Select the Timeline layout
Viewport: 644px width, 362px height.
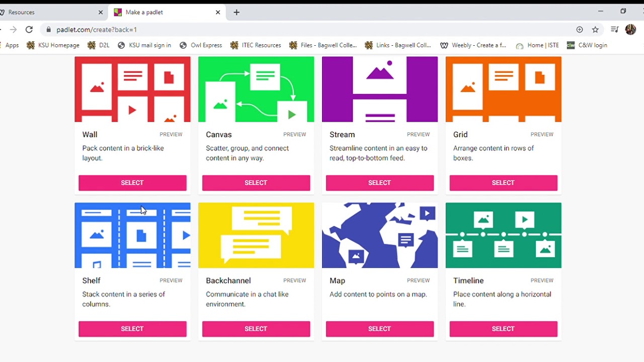[x=504, y=329]
